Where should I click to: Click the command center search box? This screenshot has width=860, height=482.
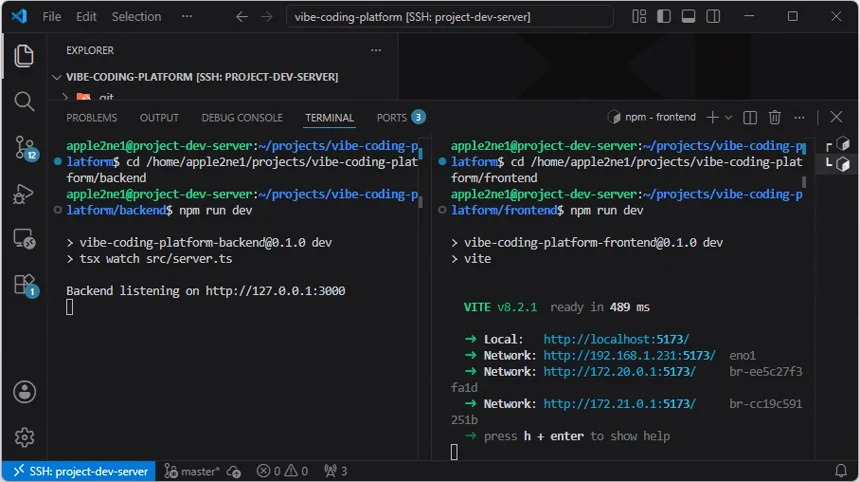click(x=450, y=17)
